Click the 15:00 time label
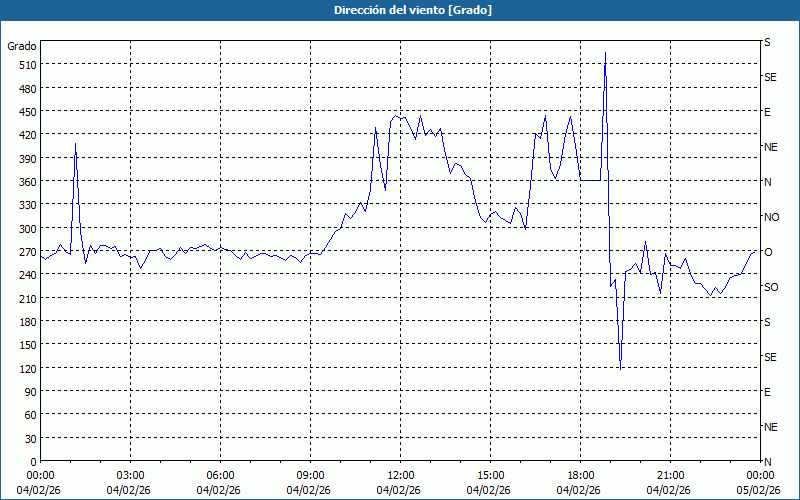Screen dimensions: 800x500 pyautogui.click(x=490, y=475)
